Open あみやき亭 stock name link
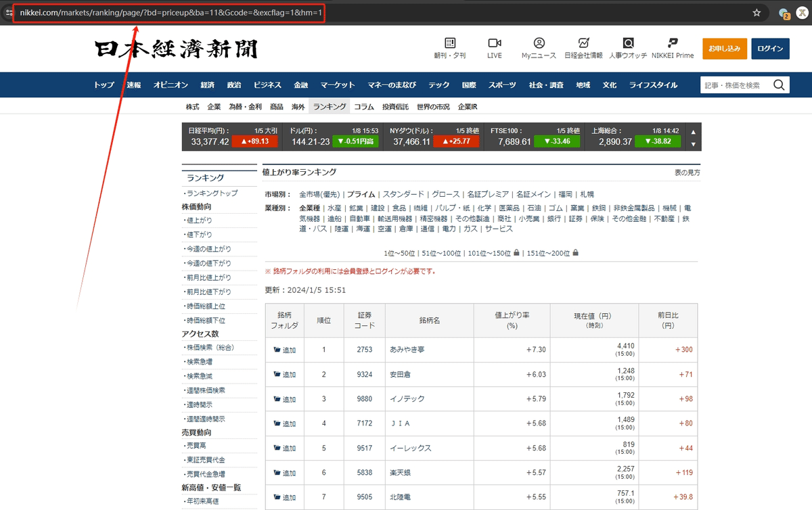Viewport: 812px width, 510px height. pyautogui.click(x=408, y=350)
